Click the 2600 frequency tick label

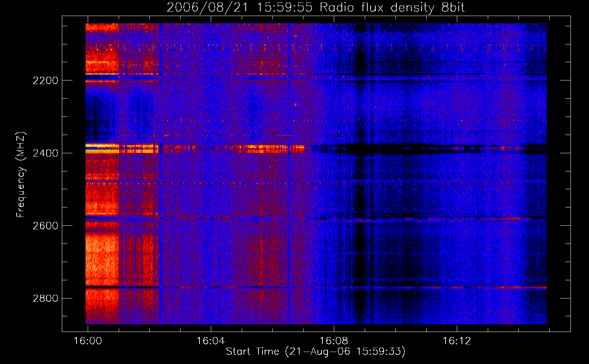(x=46, y=226)
